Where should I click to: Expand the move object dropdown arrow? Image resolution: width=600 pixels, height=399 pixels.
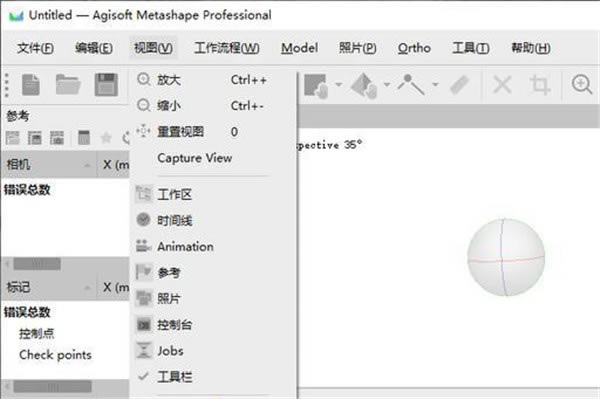pyautogui.click(x=387, y=85)
